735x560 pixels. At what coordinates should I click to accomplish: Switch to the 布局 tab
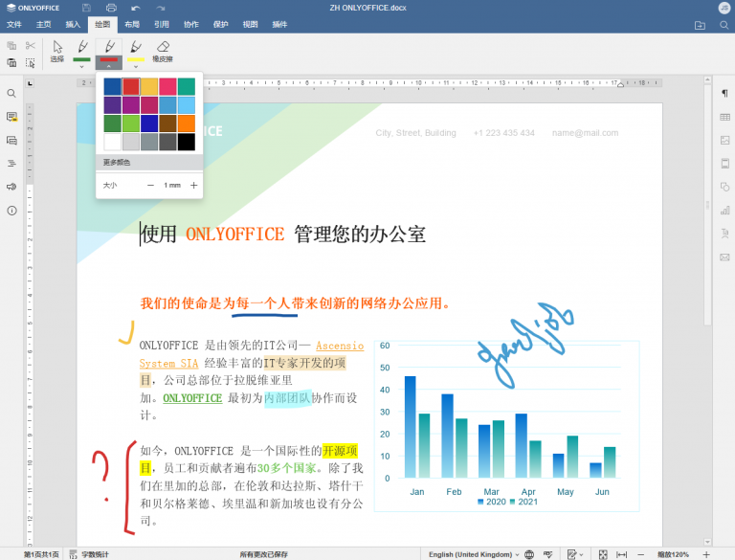(x=132, y=24)
